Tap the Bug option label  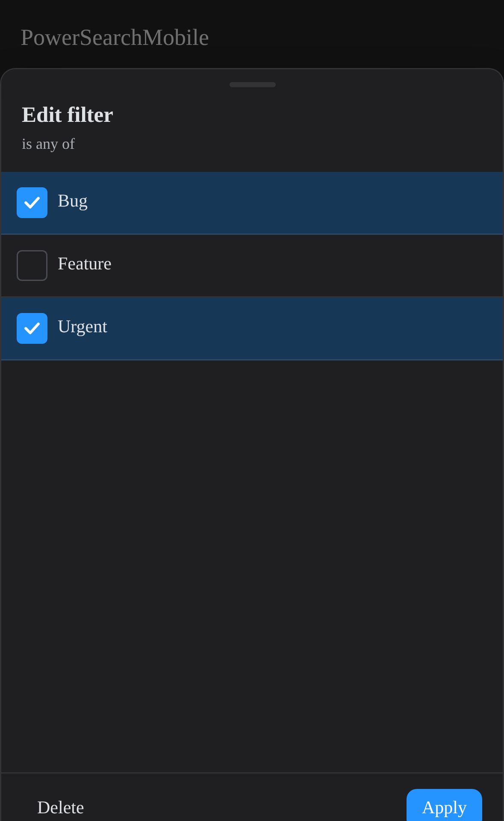[x=73, y=201]
